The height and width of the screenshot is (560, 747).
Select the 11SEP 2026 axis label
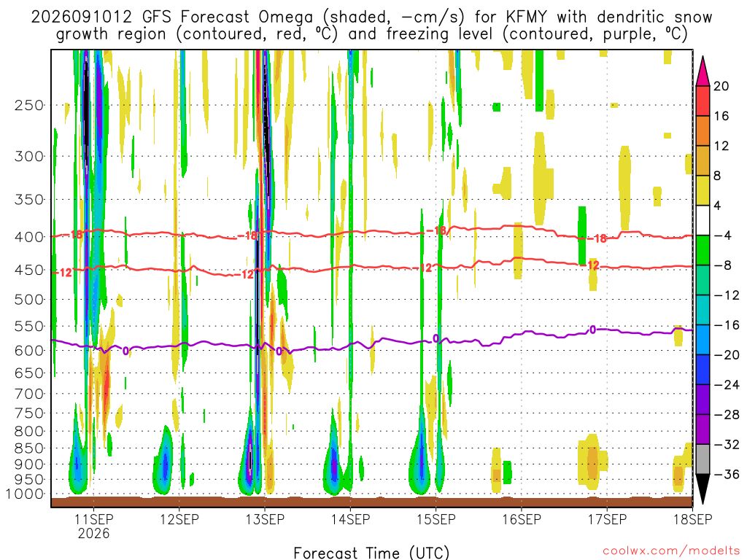pyautogui.click(x=94, y=526)
